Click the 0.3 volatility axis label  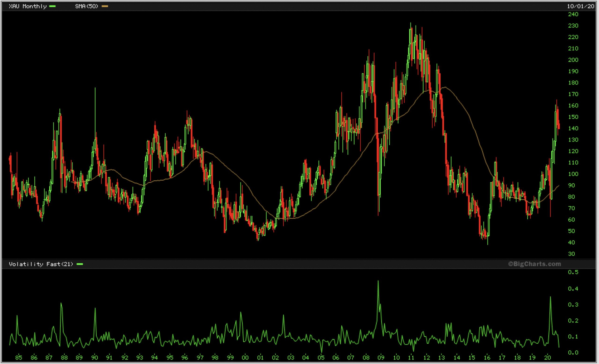[573, 305]
